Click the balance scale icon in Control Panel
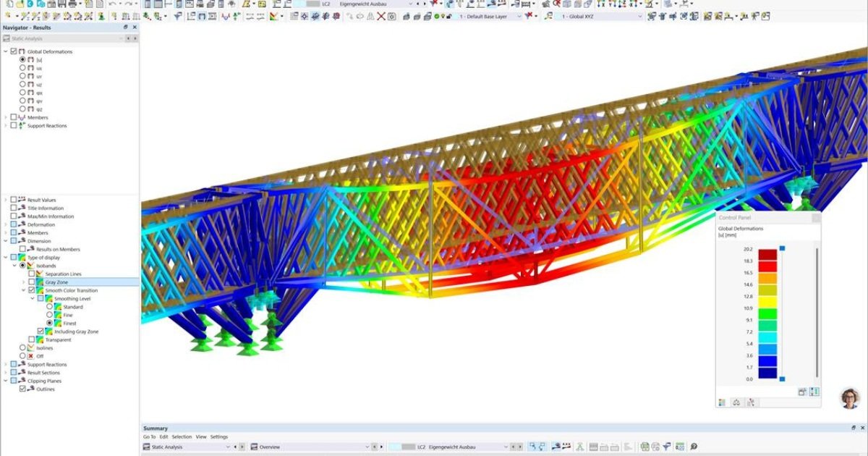The image size is (868, 456). click(x=736, y=402)
